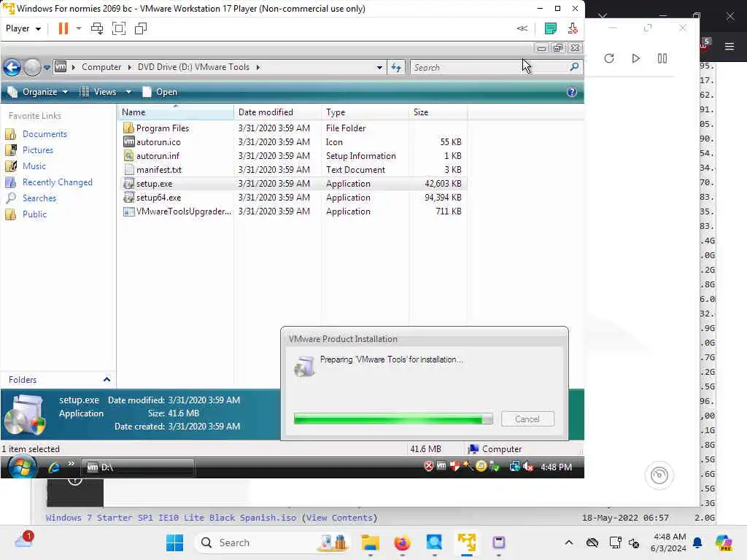This screenshot has height=560, width=747.
Task: Select the autorun.inf file
Action: (x=158, y=156)
